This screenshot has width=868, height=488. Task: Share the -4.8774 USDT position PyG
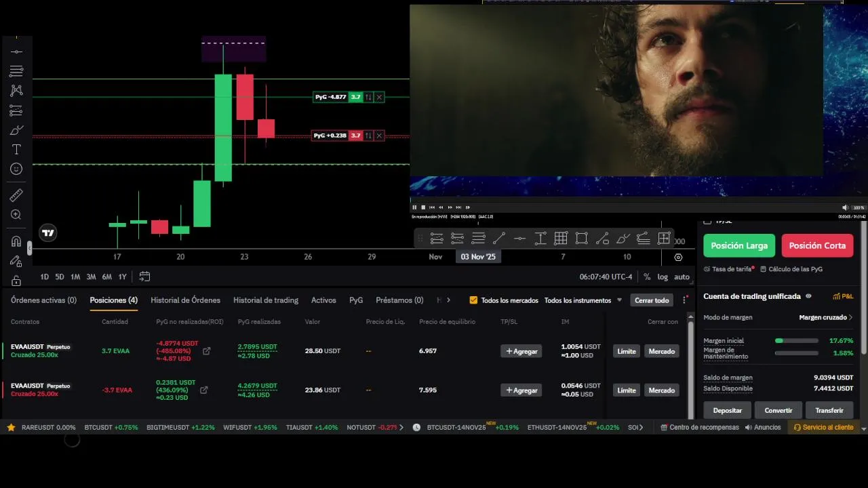207,351
